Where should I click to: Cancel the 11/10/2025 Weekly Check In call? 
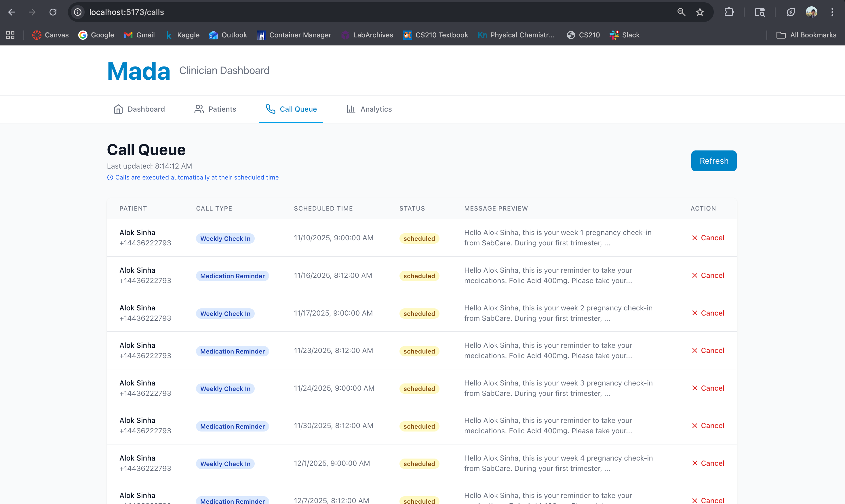(708, 238)
